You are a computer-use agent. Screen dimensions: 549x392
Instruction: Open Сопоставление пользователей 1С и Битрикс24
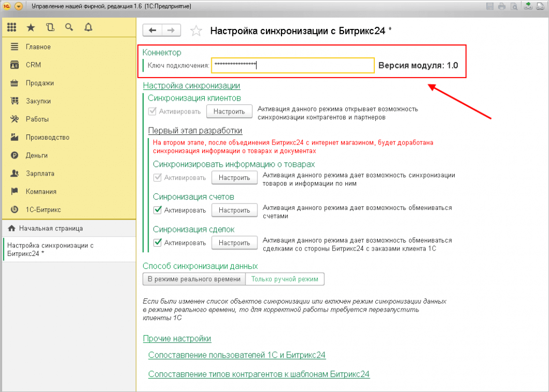pos(236,355)
